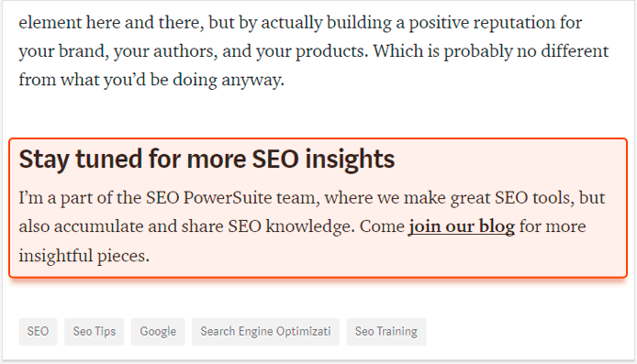Click the your brand, your authors text
The image size is (637, 364).
pos(118,51)
